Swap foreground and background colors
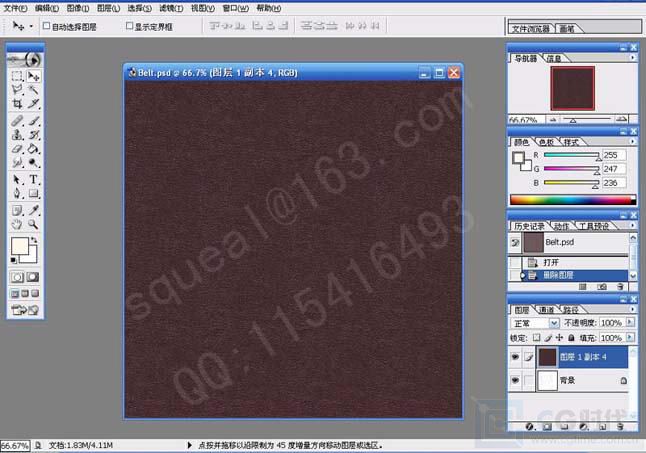The image size is (646, 453). point(34,239)
